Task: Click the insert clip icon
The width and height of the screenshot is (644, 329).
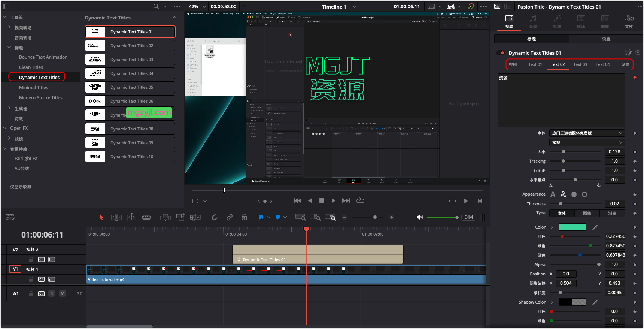Action: coord(165,217)
